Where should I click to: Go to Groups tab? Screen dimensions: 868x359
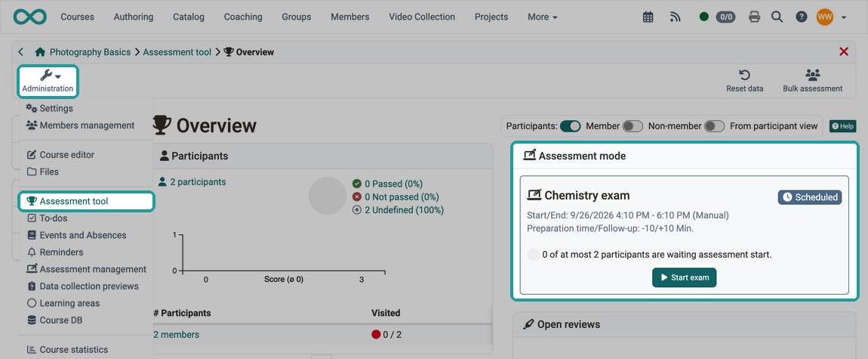(296, 17)
